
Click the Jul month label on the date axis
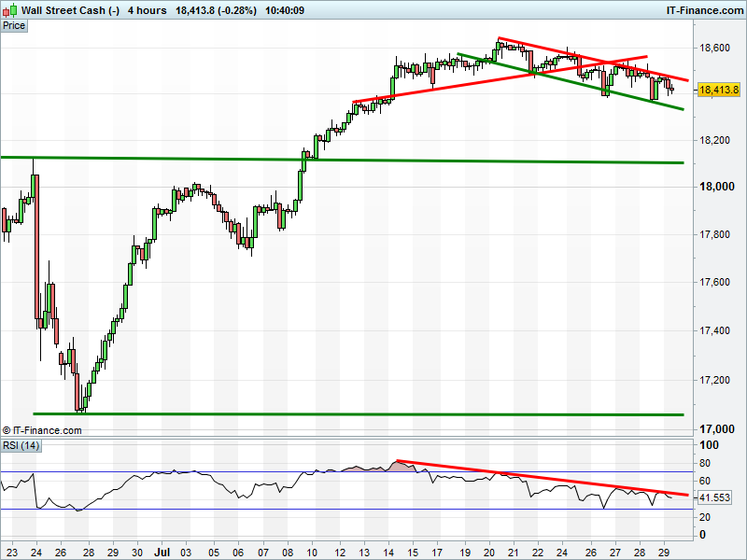(x=162, y=553)
